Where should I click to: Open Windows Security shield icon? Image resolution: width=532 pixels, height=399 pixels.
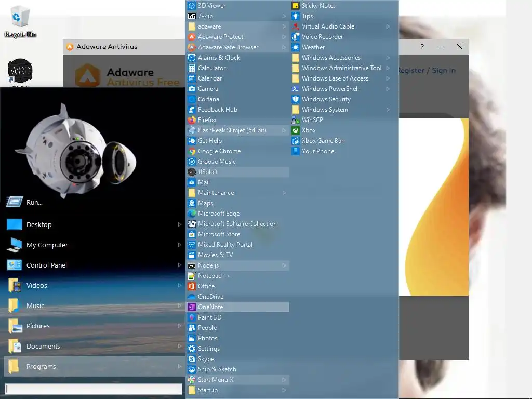click(x=296, y=99)
